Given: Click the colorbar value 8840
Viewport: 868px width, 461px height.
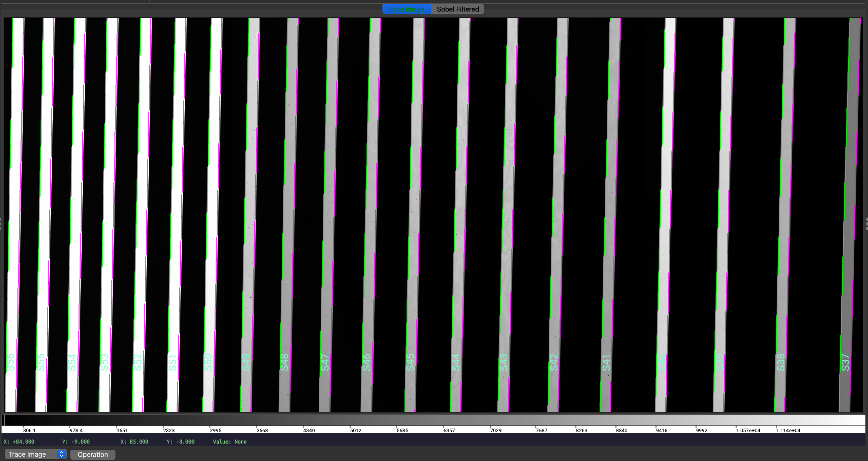Looking at the screenshot, I should point(622,430).
